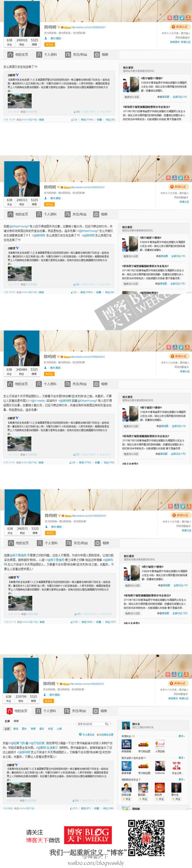Open 相册 icon in the 240313 fans screenshot
192x868 pixels.
(96, 214)
